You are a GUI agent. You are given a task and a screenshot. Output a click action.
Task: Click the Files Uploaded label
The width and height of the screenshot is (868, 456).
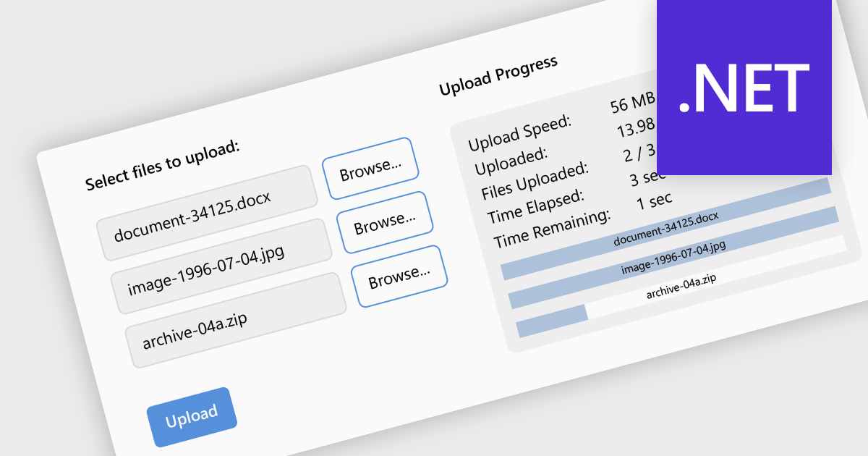(535, 182)
